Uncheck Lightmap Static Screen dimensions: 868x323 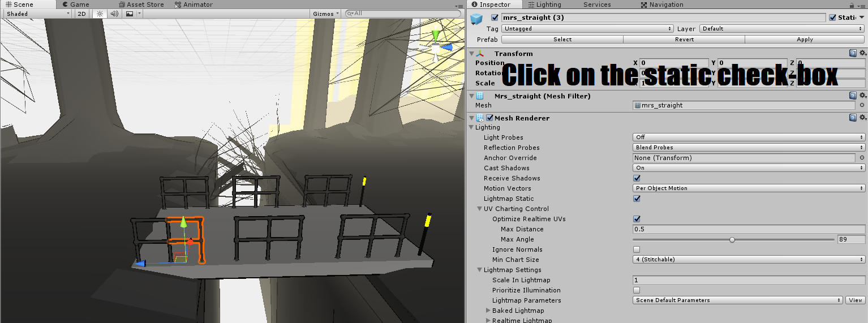[x=637, y=199]
